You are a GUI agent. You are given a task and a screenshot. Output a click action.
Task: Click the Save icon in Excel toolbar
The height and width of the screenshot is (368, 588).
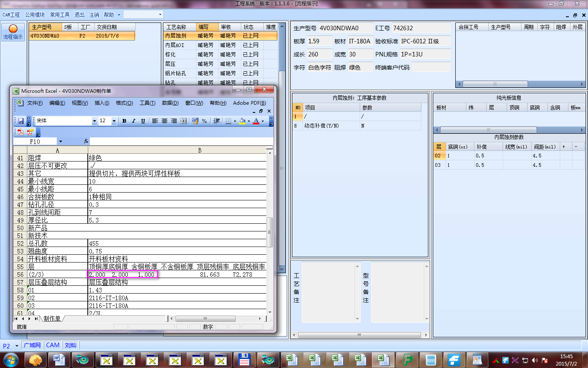point(21,121)
